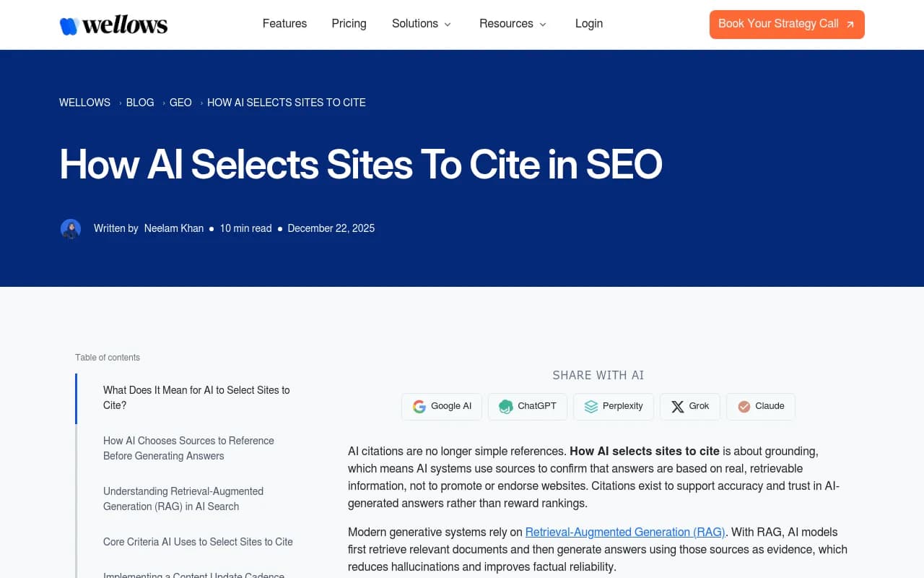
Task: Expand the Solutions chevron arrow
Action: 448,24
